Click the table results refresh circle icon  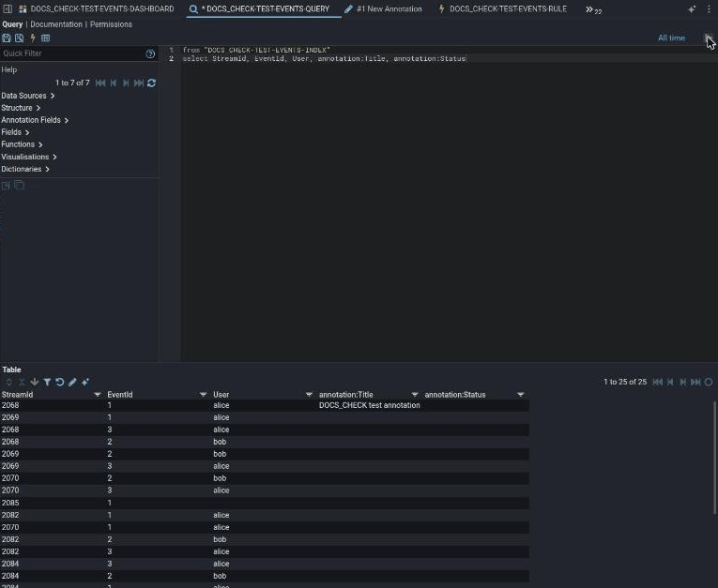click(x=709, y=382)
